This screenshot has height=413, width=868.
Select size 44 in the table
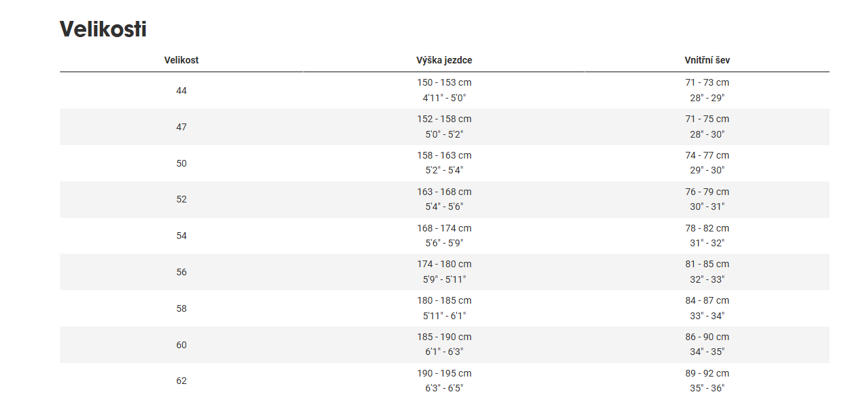tap(181, 90)
